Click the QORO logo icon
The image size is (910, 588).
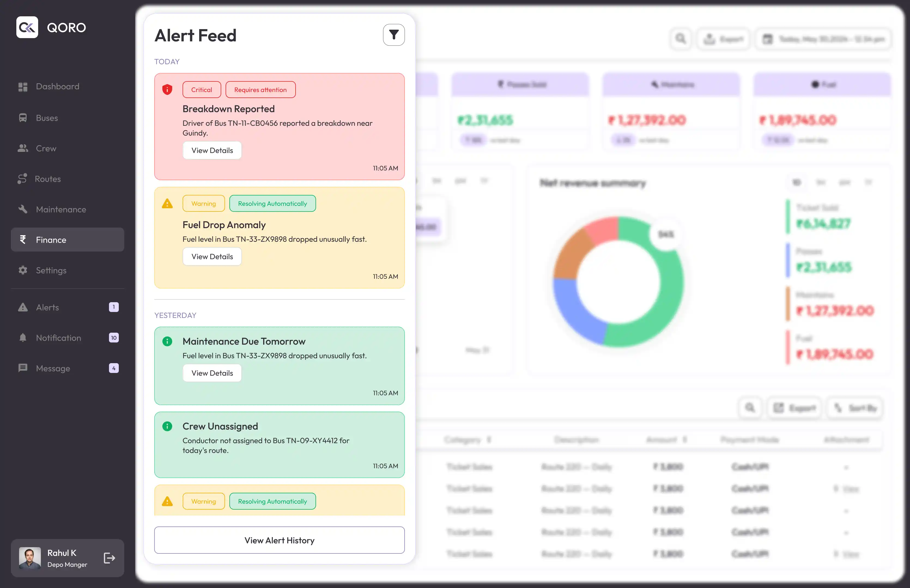coord(27,27)
